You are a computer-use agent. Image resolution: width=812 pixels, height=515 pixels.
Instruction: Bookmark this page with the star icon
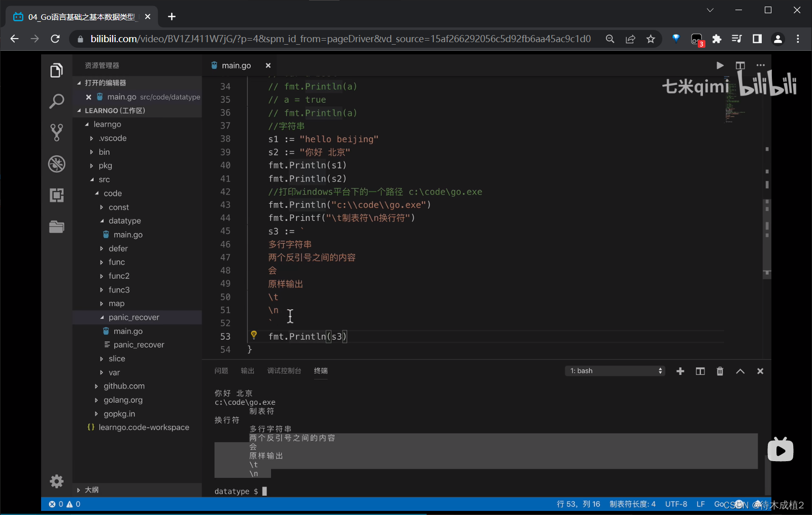[651, 39]
